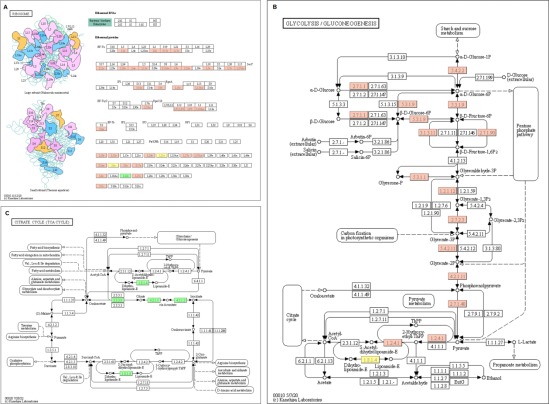Viewport: 550px width, 404px height.
Task: Click the yellow highlighted enzyme box
Action: (x=370, y=359)
